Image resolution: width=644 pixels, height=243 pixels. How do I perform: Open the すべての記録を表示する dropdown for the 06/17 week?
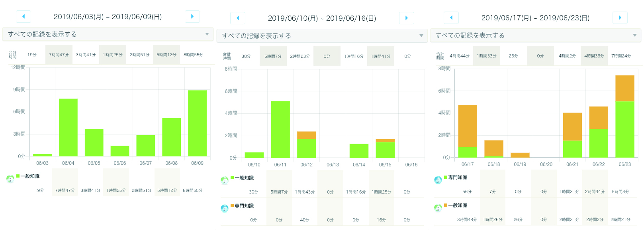pyautogui.click(x=536, y=36)
